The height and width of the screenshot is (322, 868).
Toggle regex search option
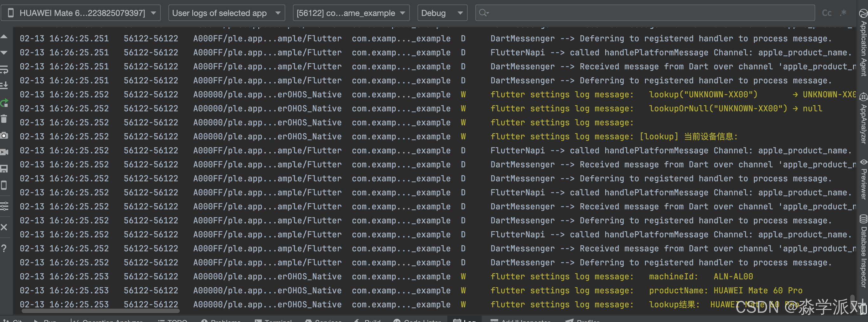pos(843,13)
